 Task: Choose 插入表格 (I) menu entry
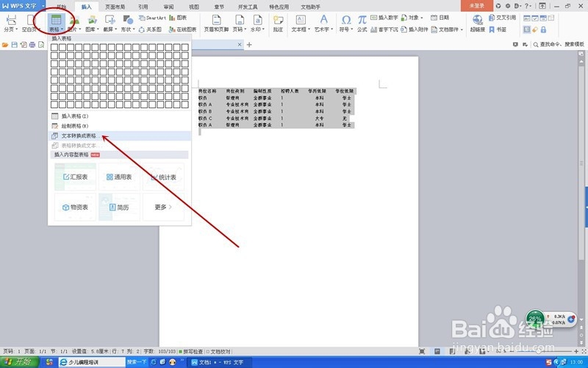point(120,116)
